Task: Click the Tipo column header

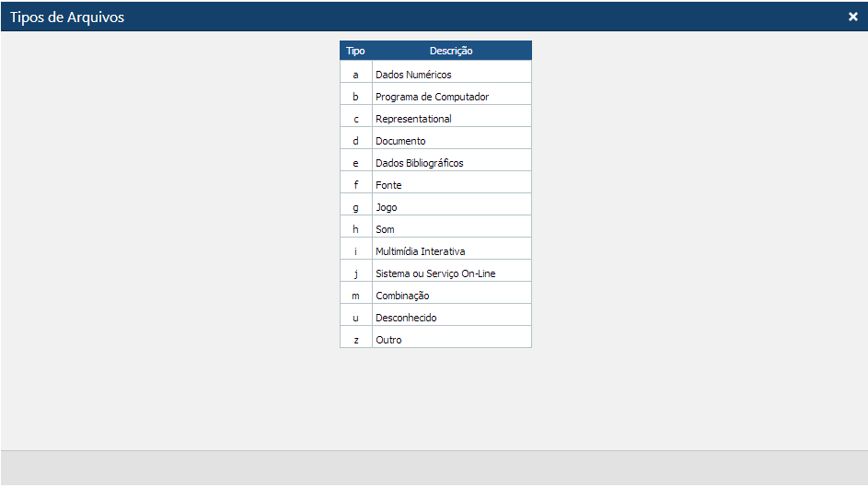Action: pyautogui.click(x=355, y=52)
